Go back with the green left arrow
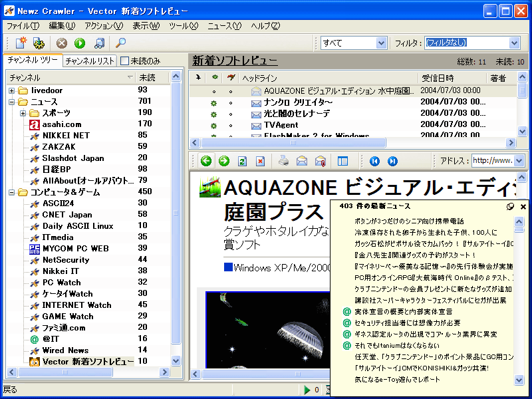Screen dimensions: 532x399 tap(206, 161)
